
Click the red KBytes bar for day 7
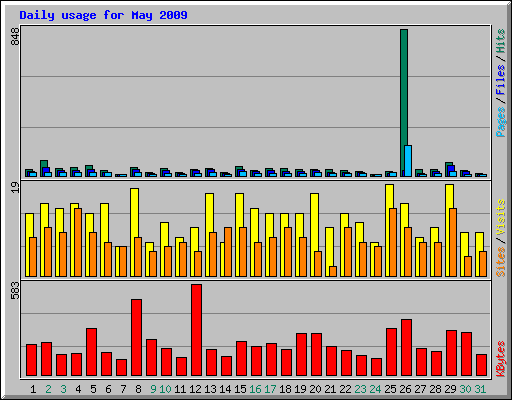(121, 367)
